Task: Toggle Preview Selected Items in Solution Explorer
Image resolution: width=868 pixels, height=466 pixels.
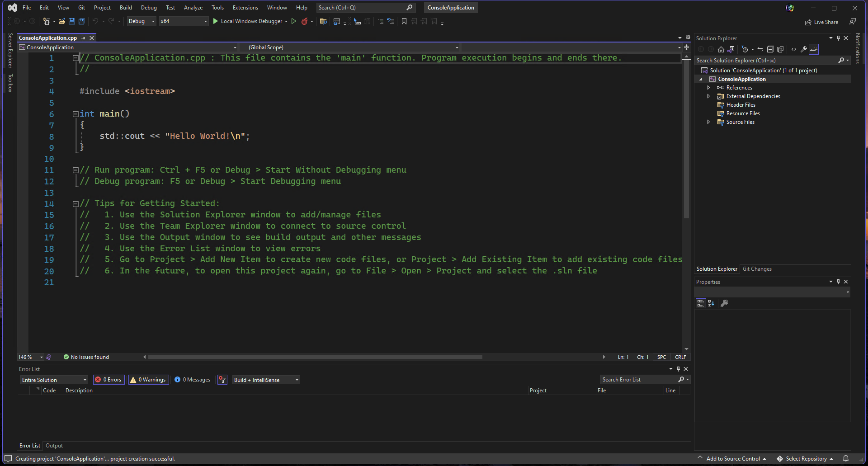Action: pos(781,49)
